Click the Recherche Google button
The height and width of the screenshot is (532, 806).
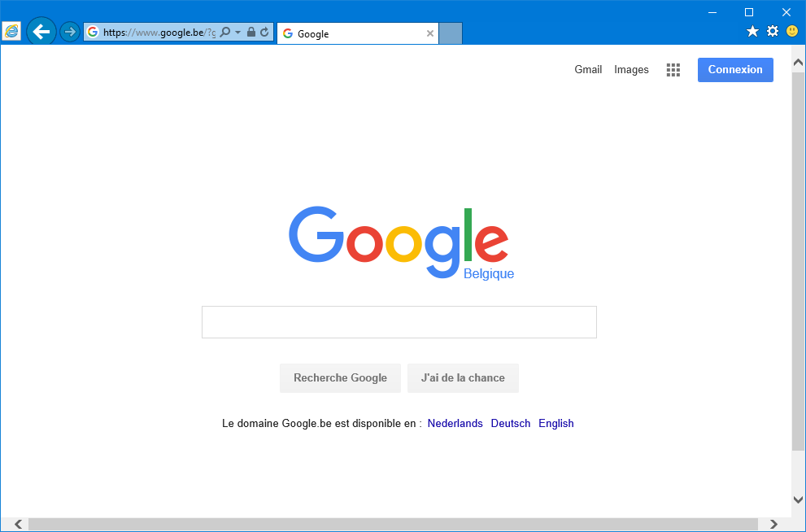(340, 377)
